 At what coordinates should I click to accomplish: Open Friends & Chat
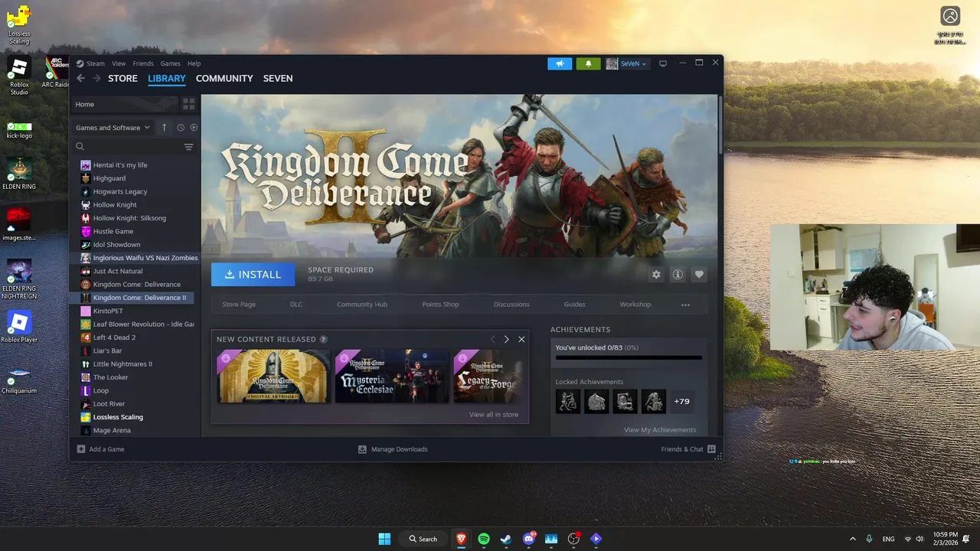[x=688, y=449]
